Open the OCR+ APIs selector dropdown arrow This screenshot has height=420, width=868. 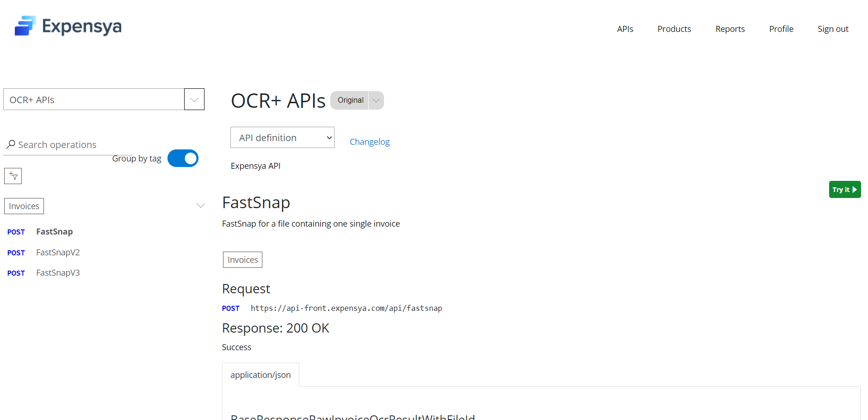pyautogui.click(x=194, y=99)
